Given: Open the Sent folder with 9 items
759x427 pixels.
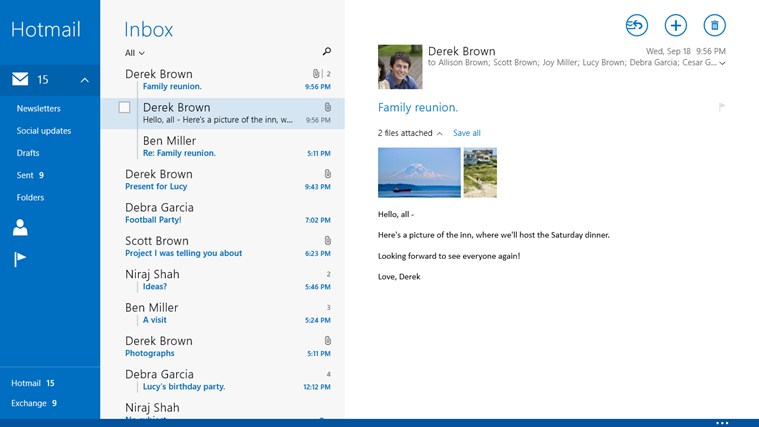Looking at the screenshot, I should (x=30, y=175).
